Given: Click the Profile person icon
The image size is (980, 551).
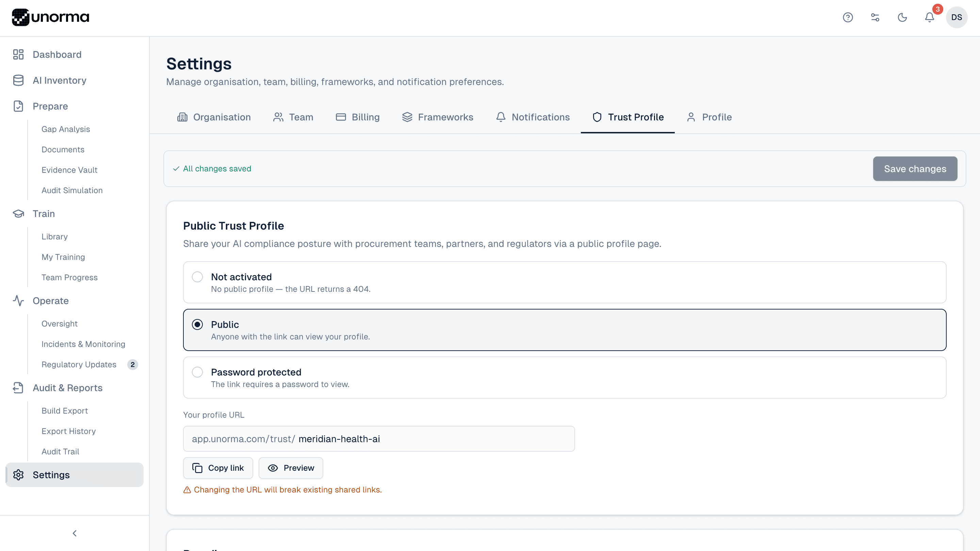Looking at the screenshot, I should 691,117.
